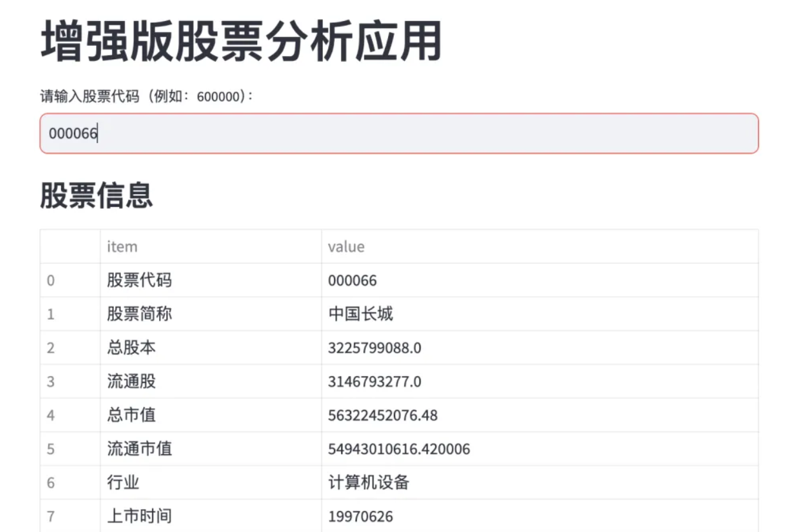This screenshot has height=532, width=789.
Task: Select the 股票代码 cell
Action: click(211, 280)
